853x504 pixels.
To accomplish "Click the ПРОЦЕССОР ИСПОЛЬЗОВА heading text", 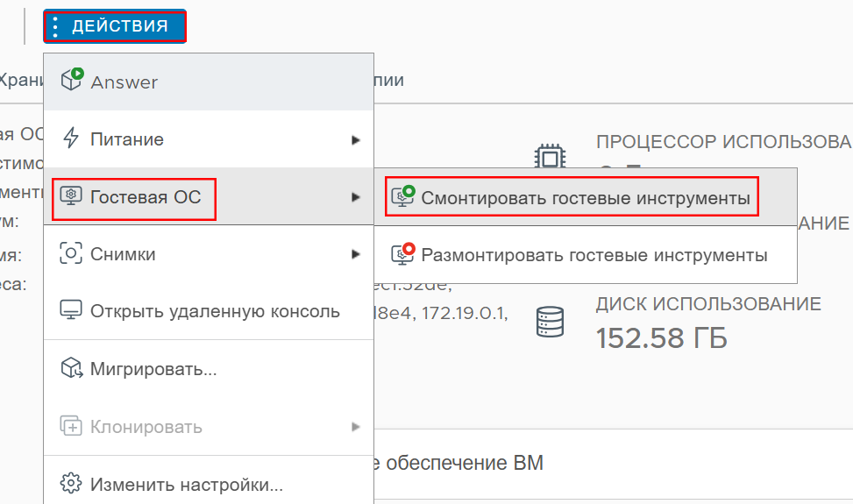I will (723, 142).
